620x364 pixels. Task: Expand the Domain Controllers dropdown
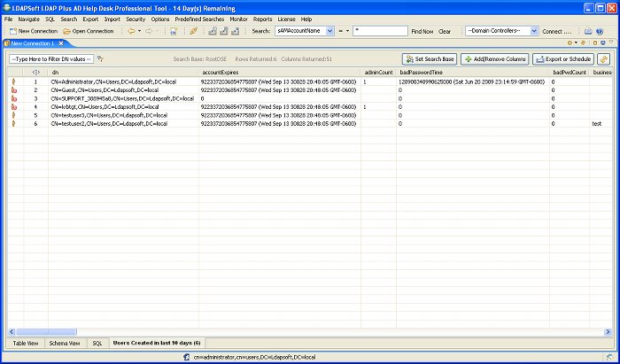coord(532,31)
